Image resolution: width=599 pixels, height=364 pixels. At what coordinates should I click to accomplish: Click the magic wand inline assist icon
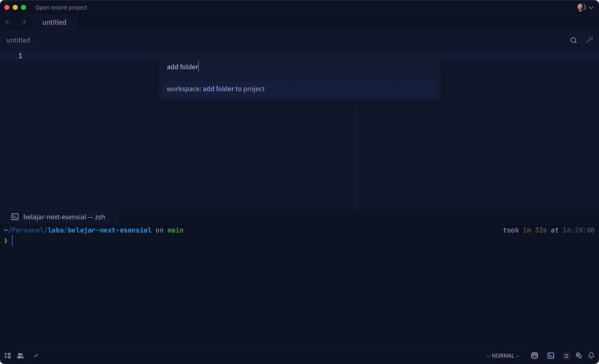[590, 40]
